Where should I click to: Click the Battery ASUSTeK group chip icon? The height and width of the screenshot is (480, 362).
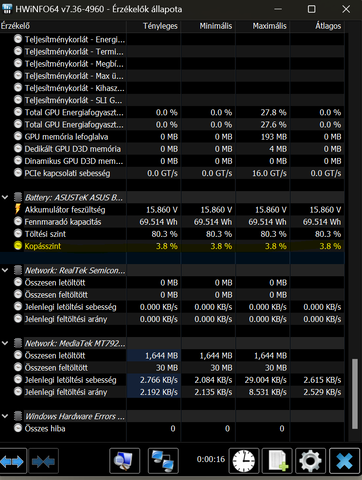(x=18, y=197)
